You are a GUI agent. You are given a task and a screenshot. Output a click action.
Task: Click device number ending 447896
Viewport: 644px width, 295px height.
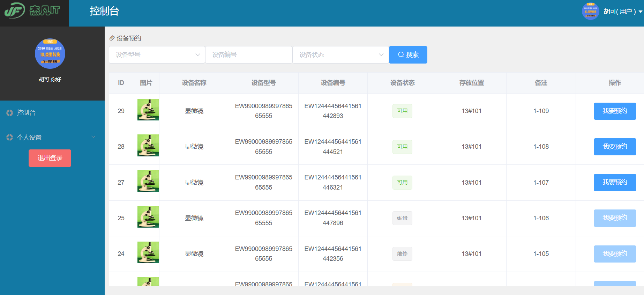pyautogui.click(x=333, y=218)
